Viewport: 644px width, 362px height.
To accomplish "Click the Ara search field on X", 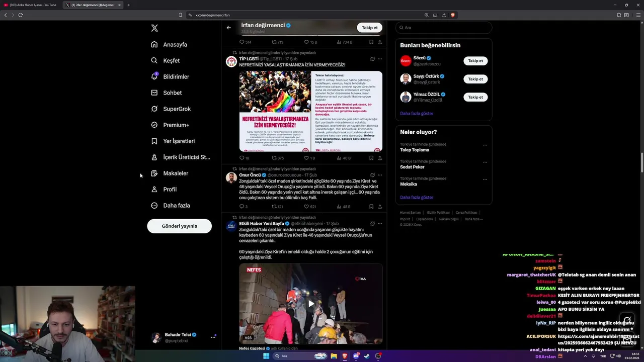I will pos(444,28).
